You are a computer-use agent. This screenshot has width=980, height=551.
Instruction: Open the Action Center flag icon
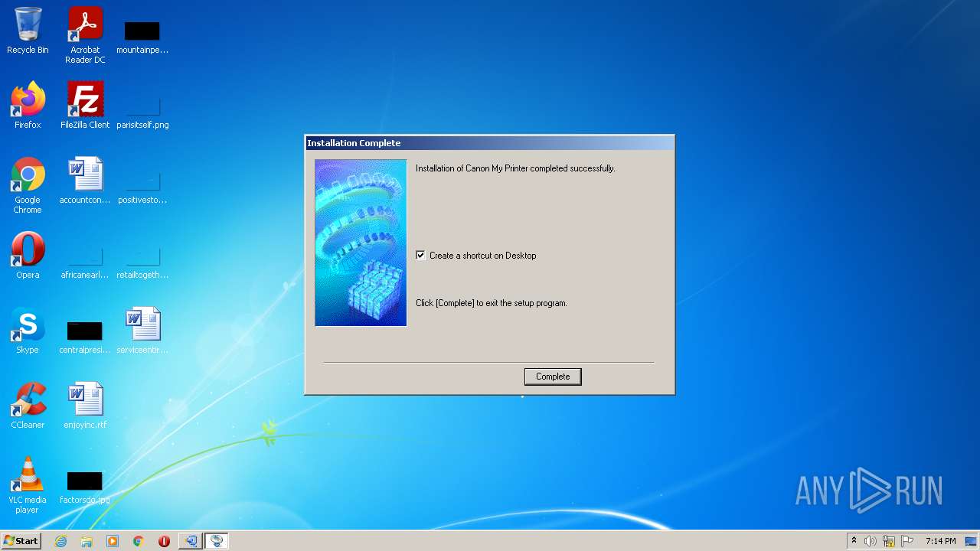[x=907, y=541]
